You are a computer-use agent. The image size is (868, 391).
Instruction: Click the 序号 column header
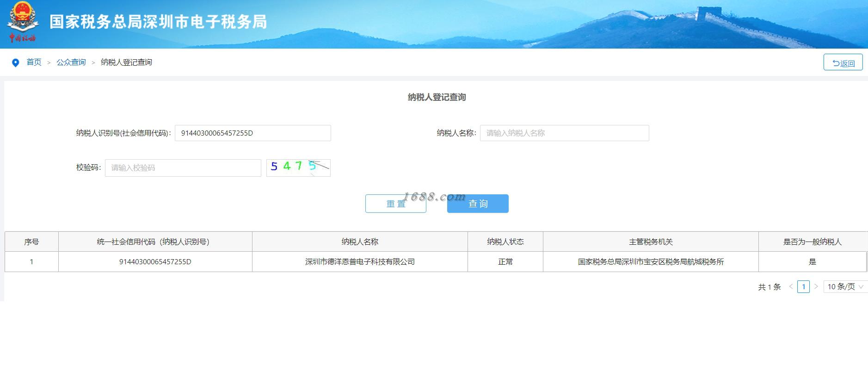[x=31, y=242]
